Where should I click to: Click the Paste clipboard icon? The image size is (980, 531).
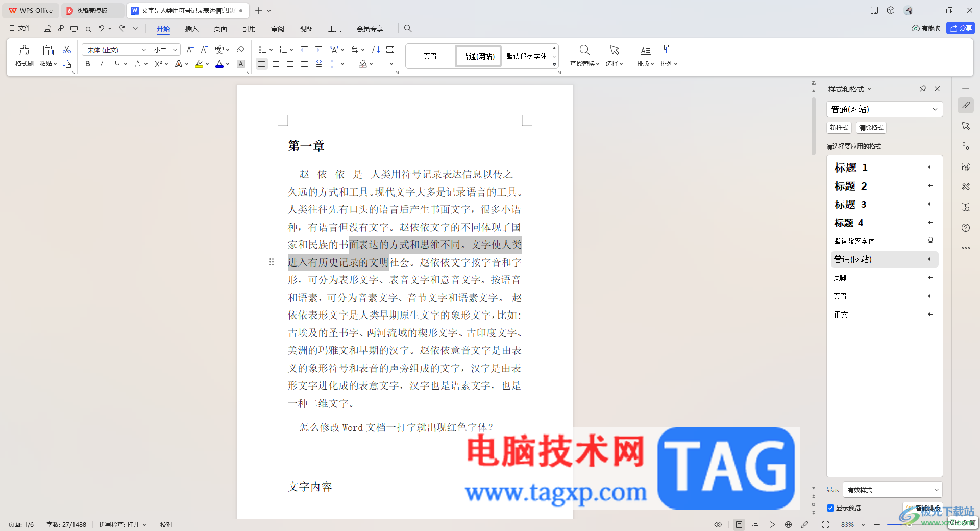click(48, 50)
